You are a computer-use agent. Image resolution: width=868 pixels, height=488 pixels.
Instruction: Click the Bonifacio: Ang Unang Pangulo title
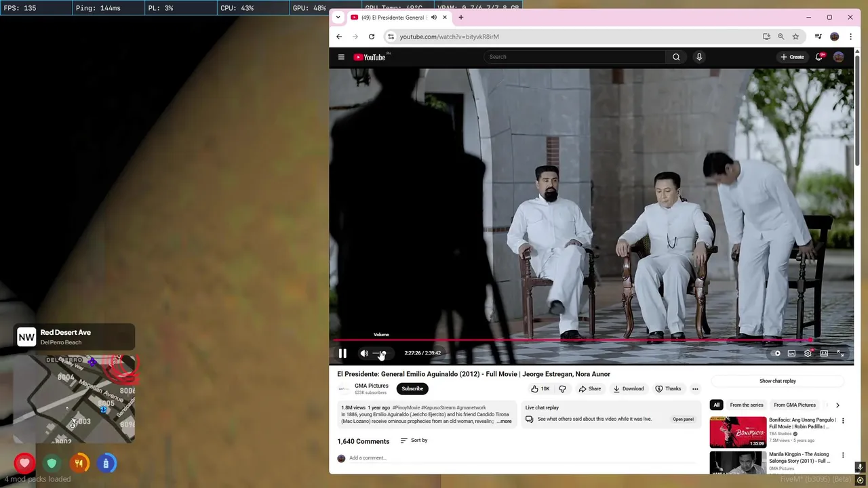tap(803, 424)
